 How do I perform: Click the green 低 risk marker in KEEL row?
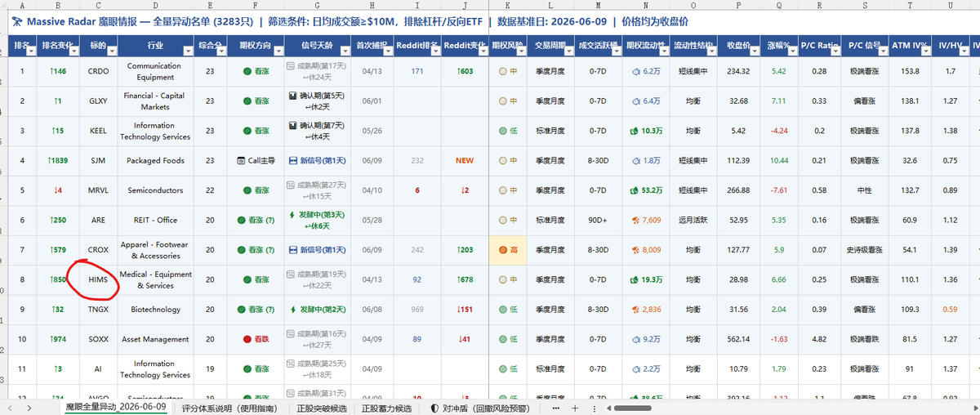point(503,131)
